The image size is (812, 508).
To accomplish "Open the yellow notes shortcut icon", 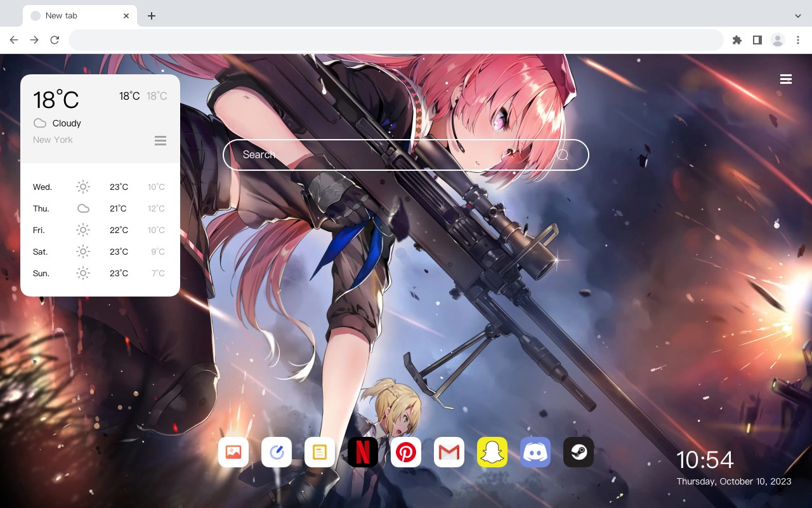I will (320, 452).
